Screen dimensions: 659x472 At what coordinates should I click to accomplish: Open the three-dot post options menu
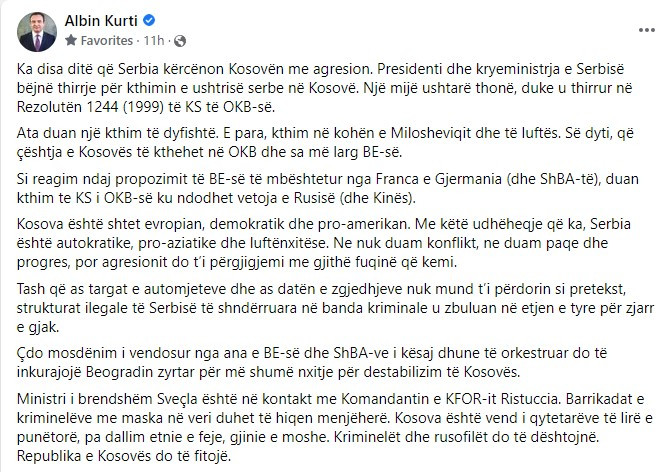(646, 30)
